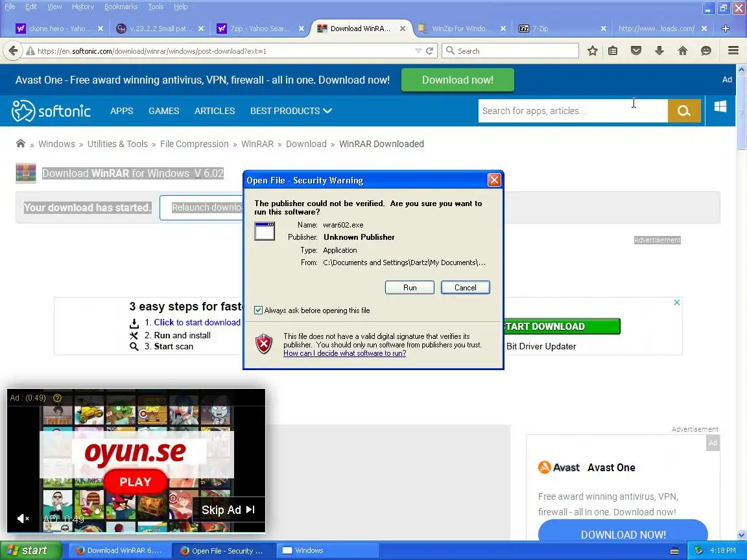Screen dimensions: 747x560
Task: Open the Firefox hamburger menu
Action: point(733,51)
